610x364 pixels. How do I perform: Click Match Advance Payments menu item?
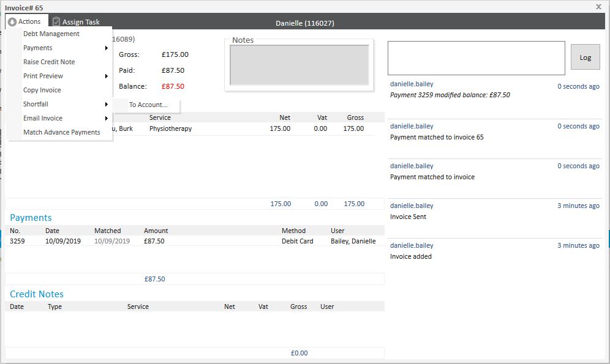tap(62, 132)
